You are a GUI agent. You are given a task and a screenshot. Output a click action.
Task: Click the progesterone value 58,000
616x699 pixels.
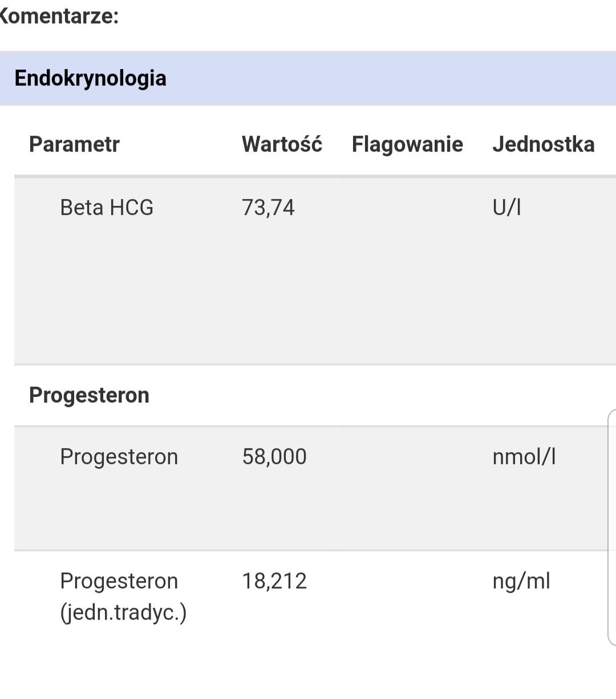coord(274,457)
